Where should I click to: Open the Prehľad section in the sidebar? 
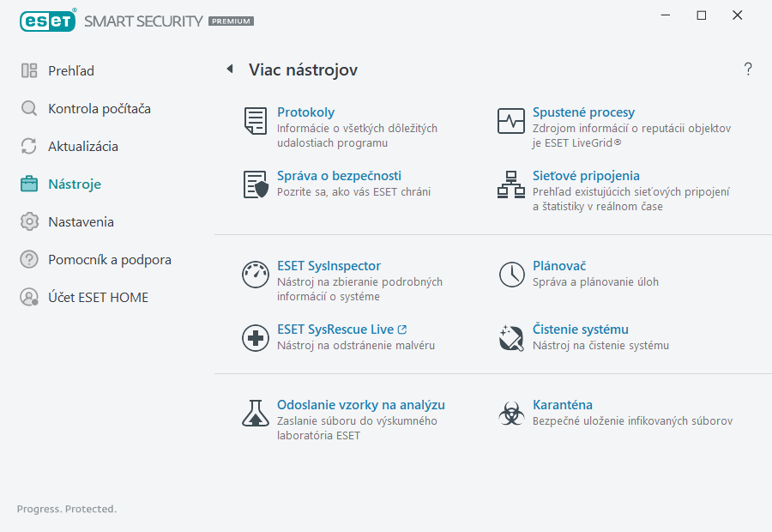pyautogui.click(x=71, y=70)
